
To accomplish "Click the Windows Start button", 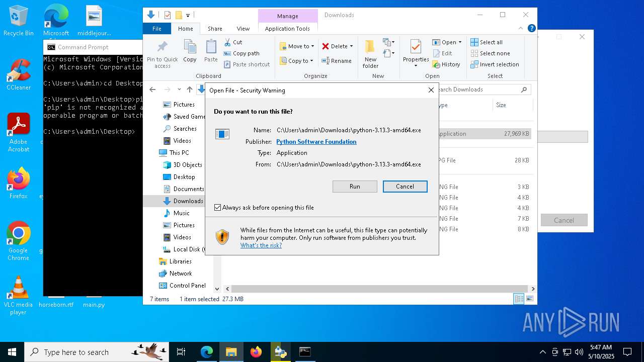I will [x=12, y=352].
